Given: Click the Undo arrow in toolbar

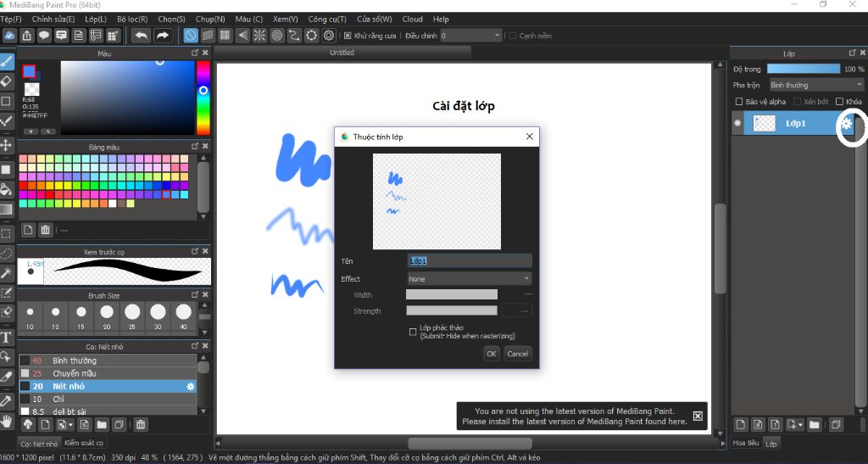Looking at the screenshot, I should click(142, 36).
